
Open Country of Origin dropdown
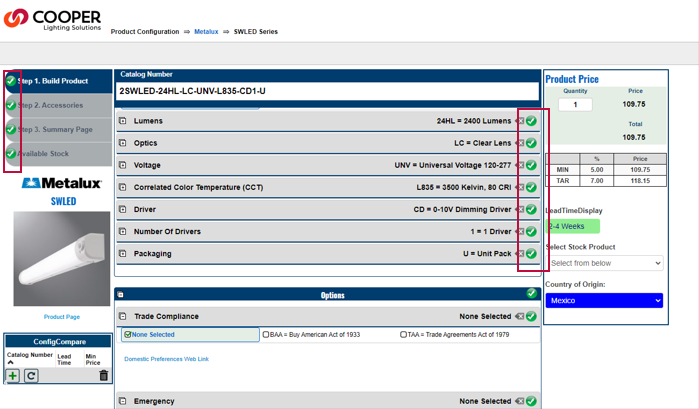pos(604,301)
